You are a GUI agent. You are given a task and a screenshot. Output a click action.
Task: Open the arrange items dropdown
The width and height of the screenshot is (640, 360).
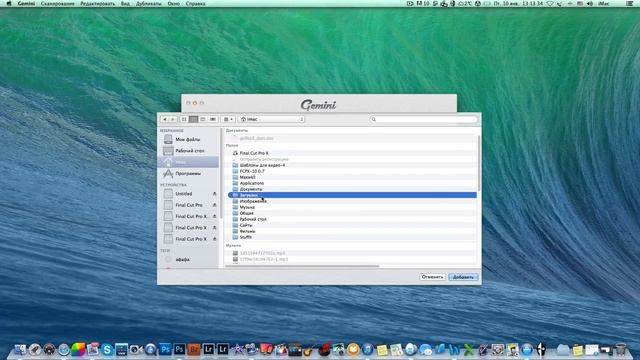(x=228, y=119)
